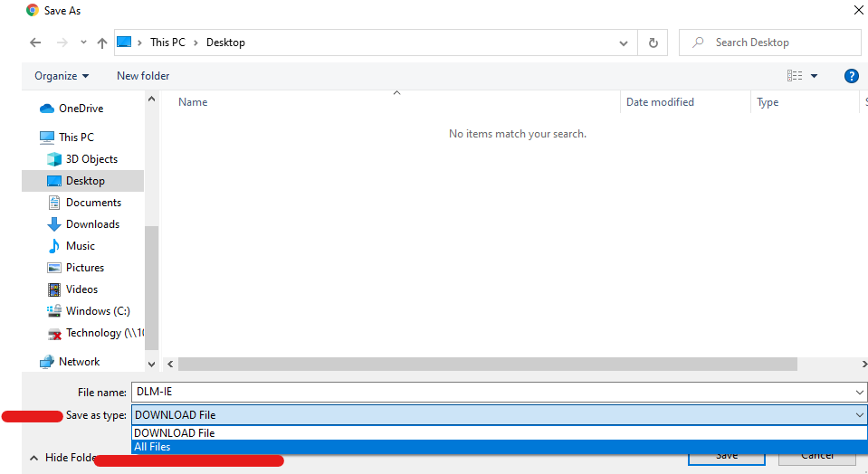Choose DOWNLOAD File option in list

coord(500,433)
